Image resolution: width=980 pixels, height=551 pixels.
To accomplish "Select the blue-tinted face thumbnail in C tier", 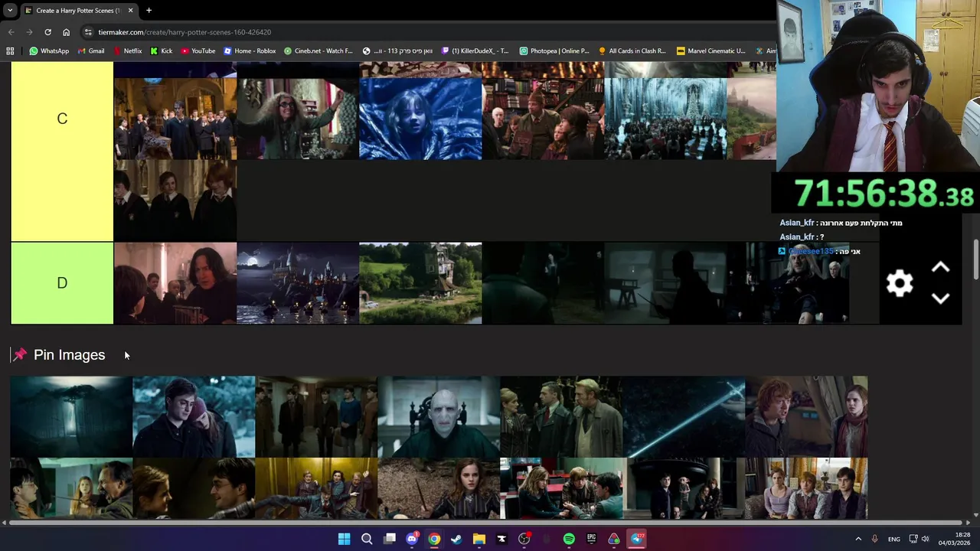I will point(420,119).
